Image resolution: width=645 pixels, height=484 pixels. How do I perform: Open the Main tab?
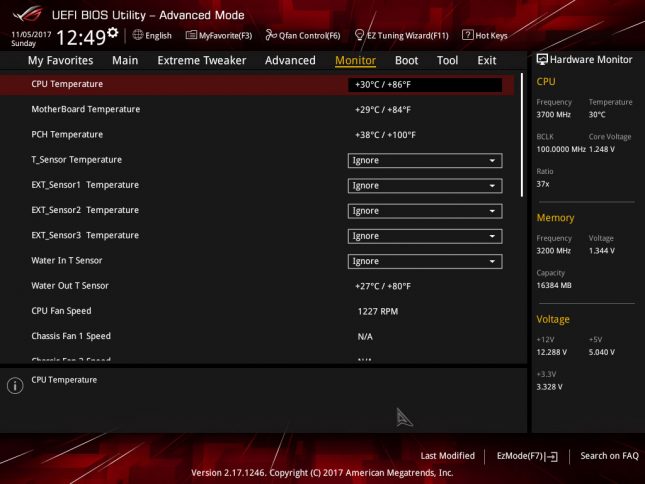[x=125, y=60]
